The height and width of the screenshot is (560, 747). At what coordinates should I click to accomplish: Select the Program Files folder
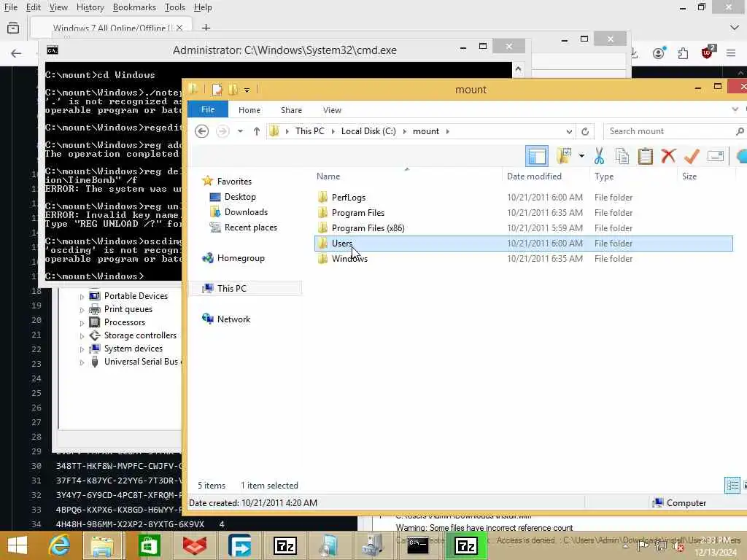pyautogui.click(x=357, y=212)
